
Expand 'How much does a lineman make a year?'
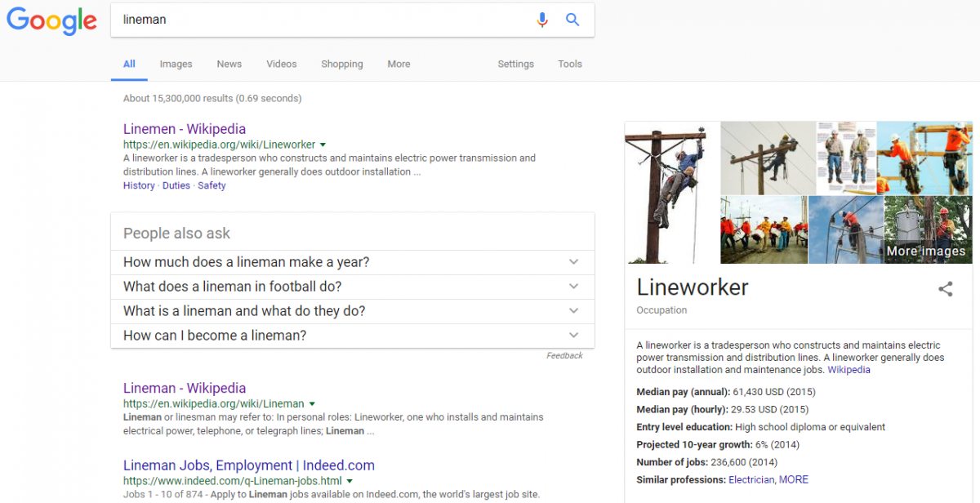point(352,262)
